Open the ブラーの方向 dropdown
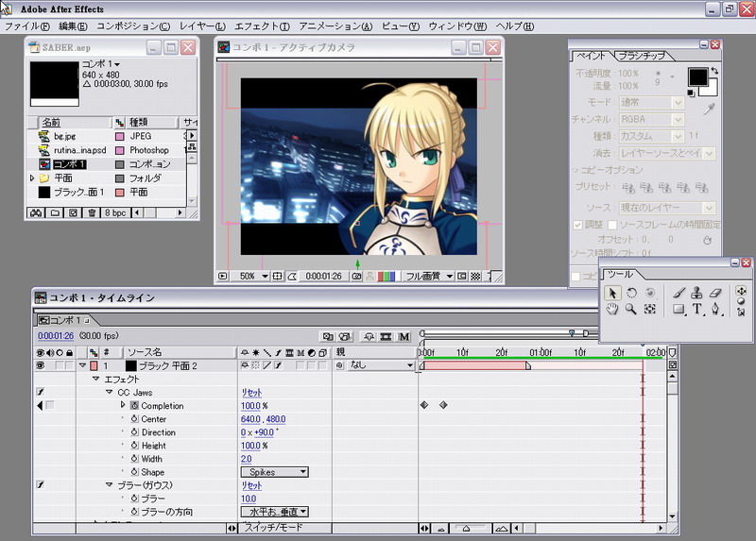 coord(275,512)
